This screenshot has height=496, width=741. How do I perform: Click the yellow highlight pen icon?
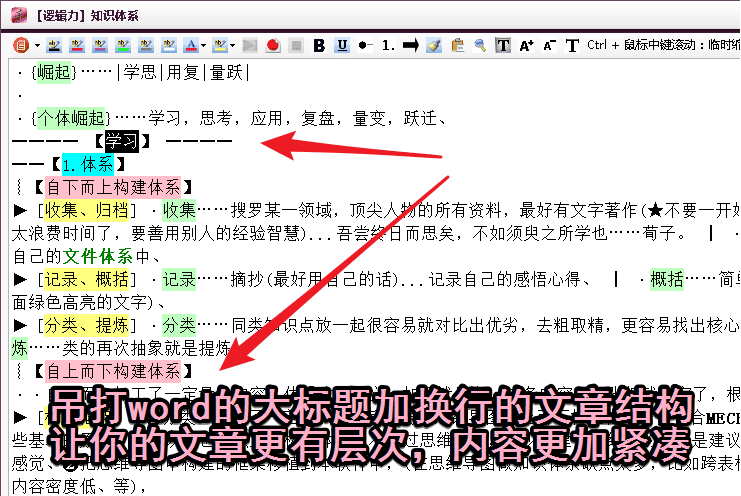220,45
